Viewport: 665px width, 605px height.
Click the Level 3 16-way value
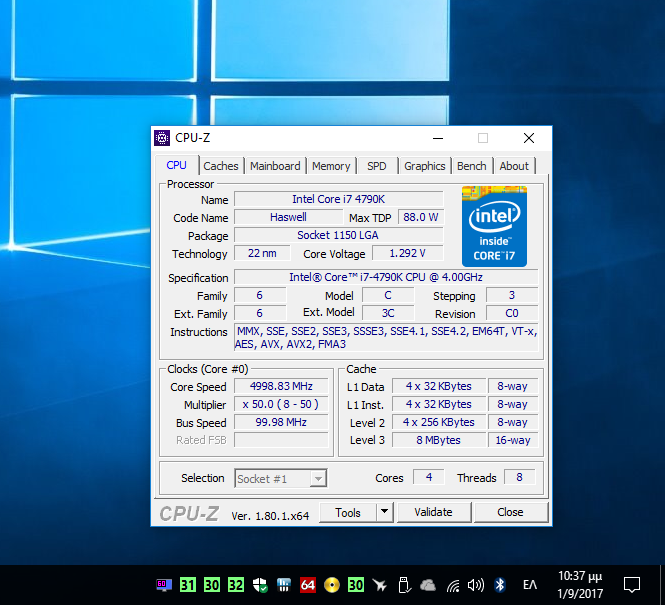pyautogui.click(x=513, y=440)
